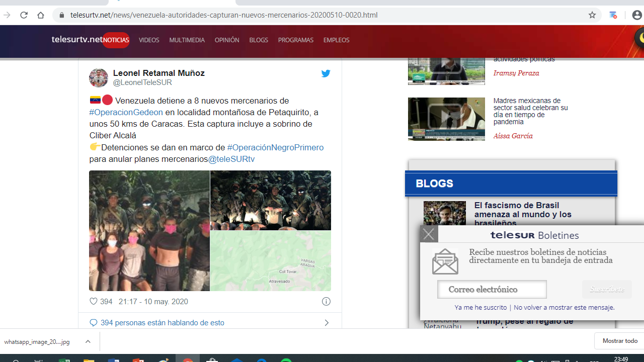Open '394 personas están hablando de esto'
Viewport: 644px width, 362px height.
coord(162,323)
